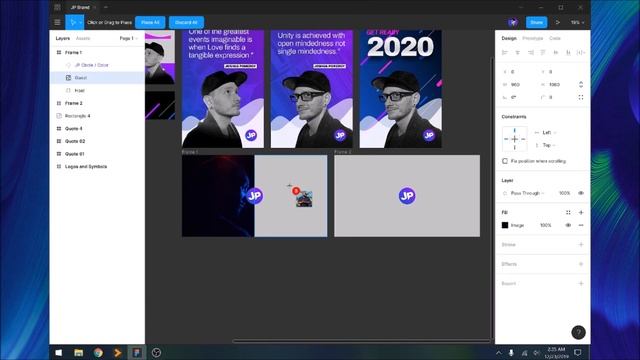Open the Figma main hamburger menu
Image resolution: width=640 pixels, height=360 pixels.
(x=57, y=22)
